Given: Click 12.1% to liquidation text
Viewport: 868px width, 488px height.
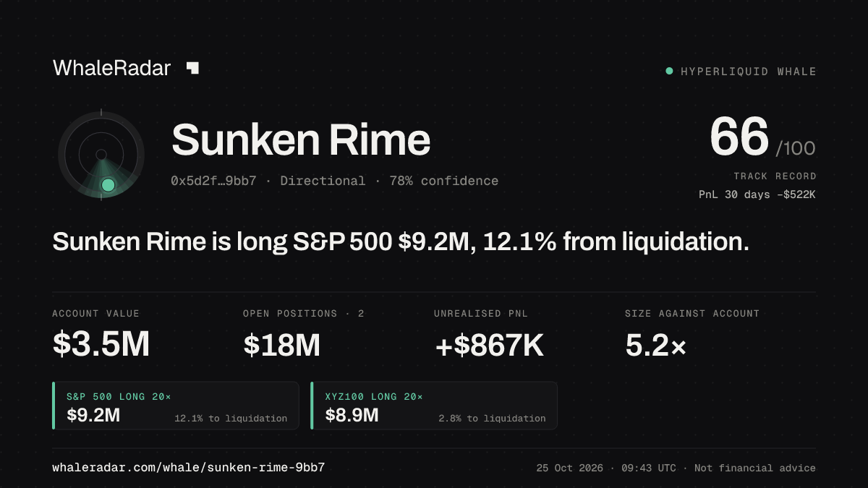Looking at the screenshot, I should [231, 419].
